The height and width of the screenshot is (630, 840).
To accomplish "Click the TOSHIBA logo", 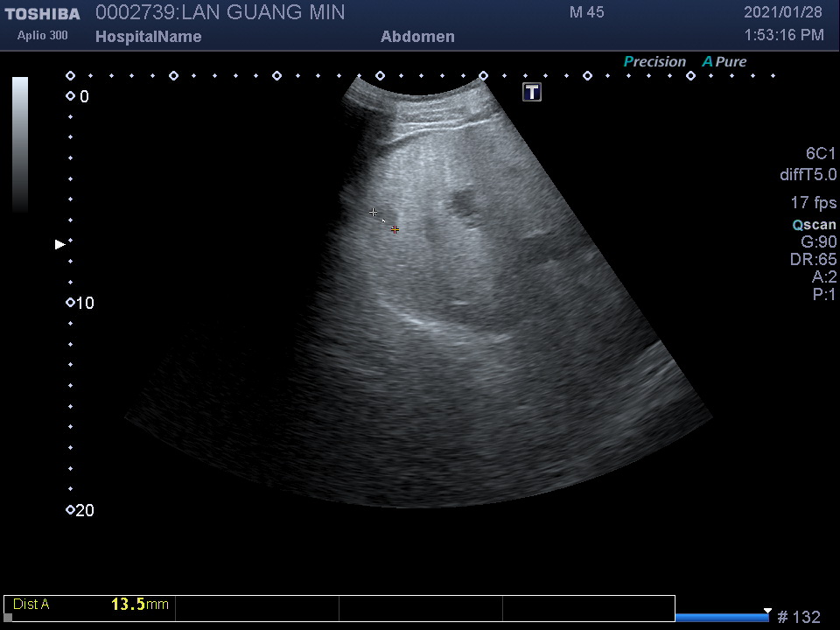I will pos(42,14).
